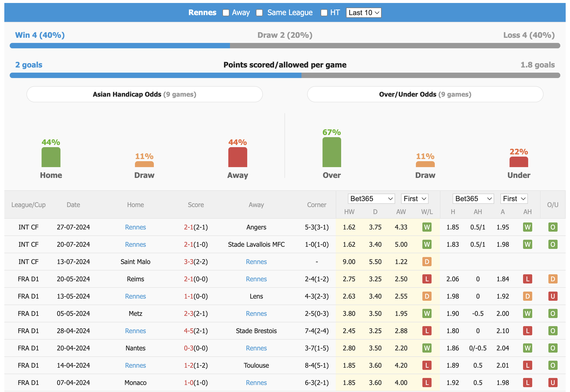Image resolution: width=570 pixels, height=392 pixels.
Task: Click the green Over 67% bar
Action: click(x=332, y=152)
